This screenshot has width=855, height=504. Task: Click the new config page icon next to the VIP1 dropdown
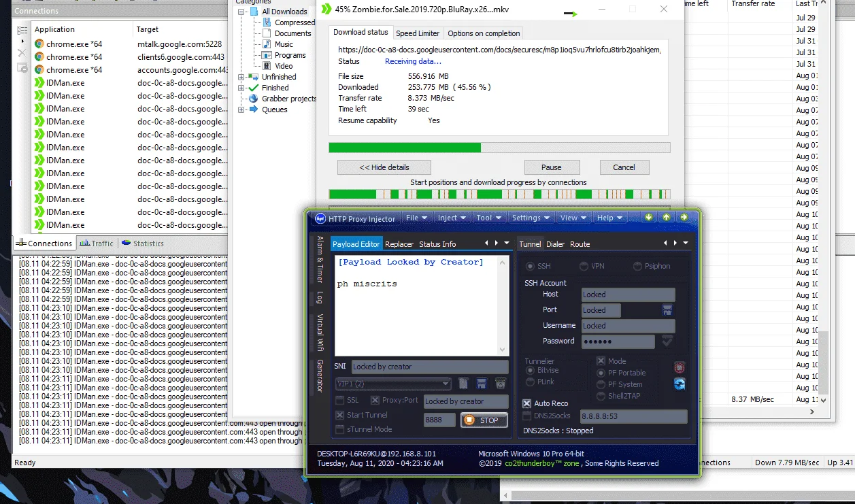tap(463, 384)
